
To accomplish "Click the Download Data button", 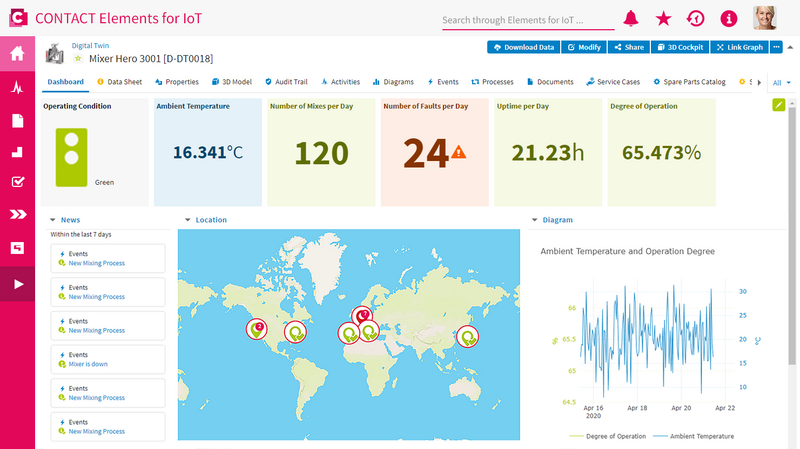I will [x=523, y=47].
